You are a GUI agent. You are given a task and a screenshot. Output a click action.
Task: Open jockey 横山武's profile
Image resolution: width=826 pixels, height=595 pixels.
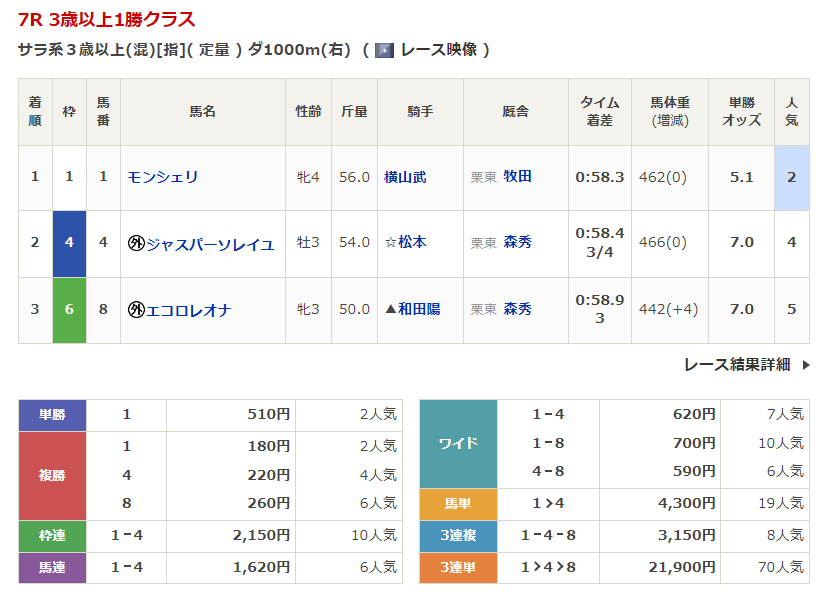pos(405,177)
